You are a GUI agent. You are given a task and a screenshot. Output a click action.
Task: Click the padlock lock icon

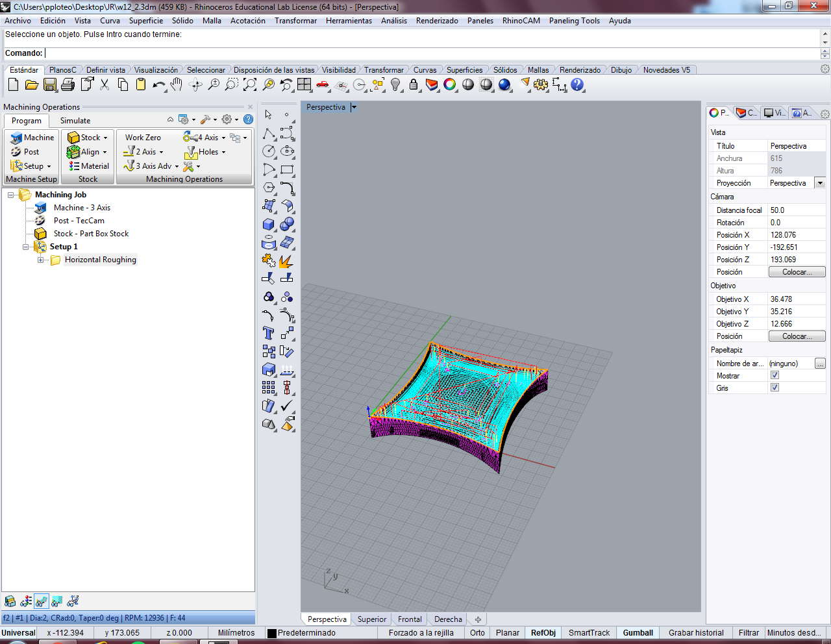click(414, 84)
